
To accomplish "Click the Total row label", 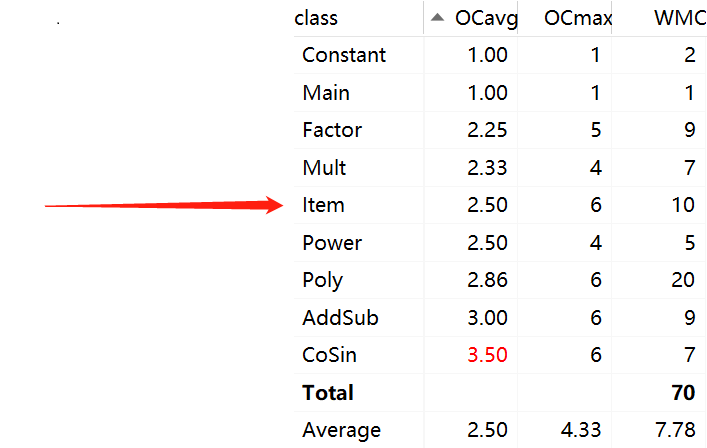I will point(328,393).
